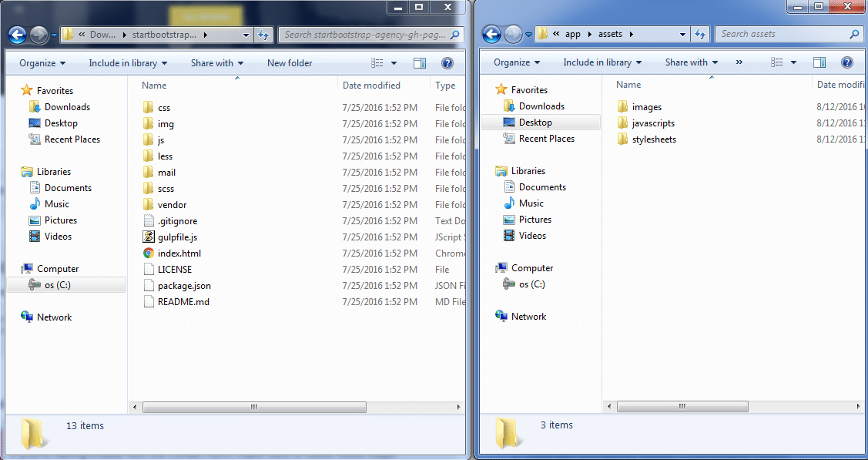Image resolution: width=868 pixels, height=460 pixels.
Task: Open the os (C:) drive in left sidebar
Action: (x=57, y=285)
